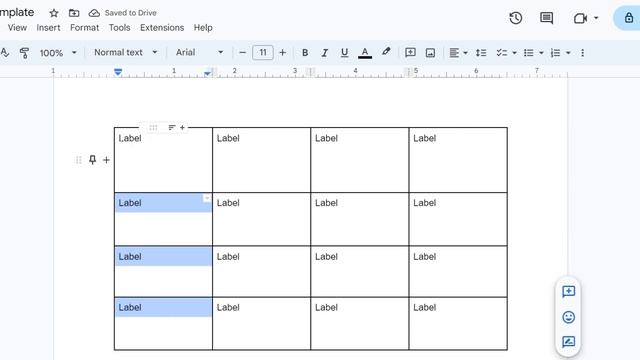Apply a checklist to the selection
640x360 pixels.
click(502, 53)
